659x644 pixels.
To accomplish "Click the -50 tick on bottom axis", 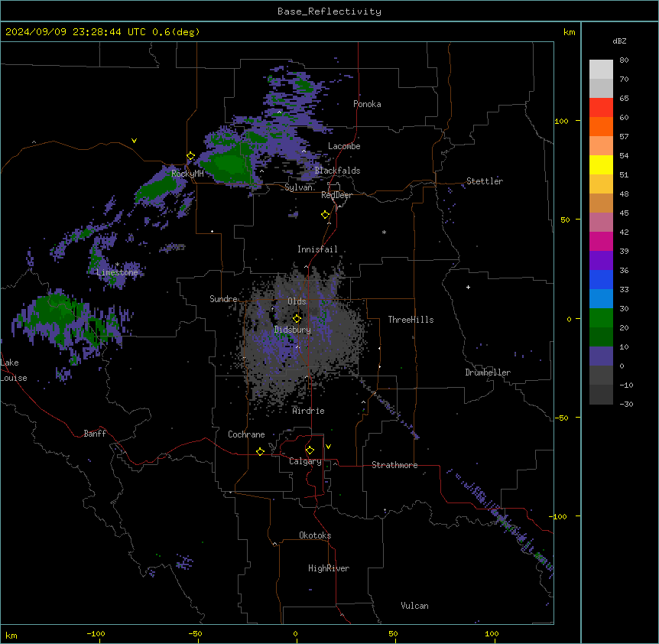I will tap(195, 633).
